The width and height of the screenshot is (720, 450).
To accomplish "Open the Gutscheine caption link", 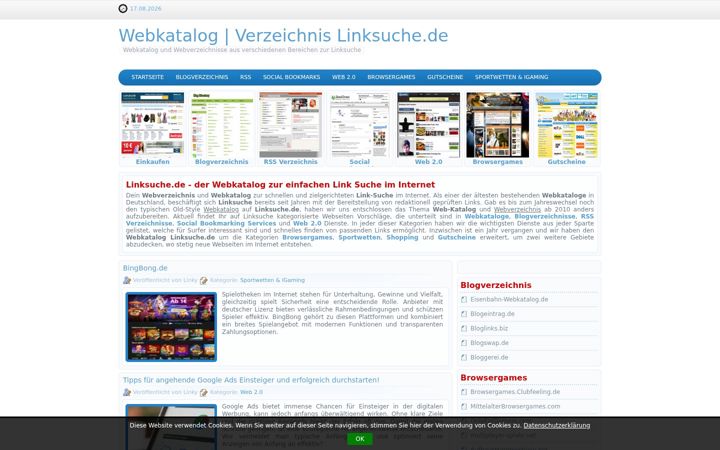I will point(566,162).
